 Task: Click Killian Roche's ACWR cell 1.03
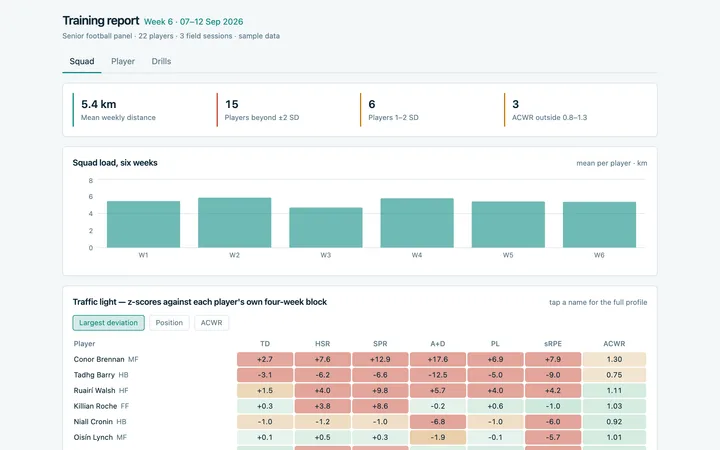[614, 406]
